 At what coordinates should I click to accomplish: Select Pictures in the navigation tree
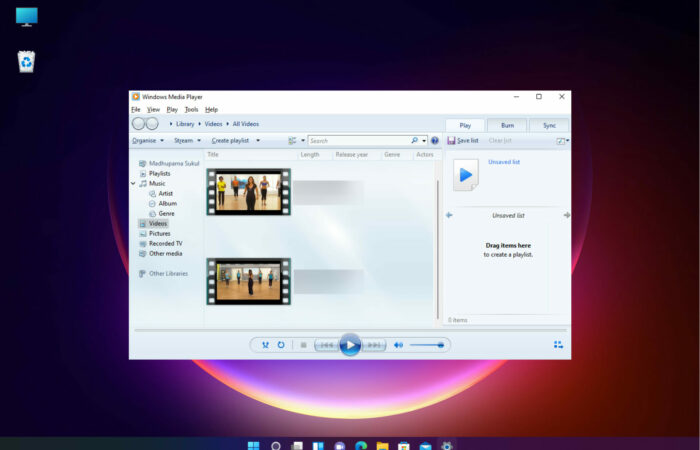pos(155,233)
